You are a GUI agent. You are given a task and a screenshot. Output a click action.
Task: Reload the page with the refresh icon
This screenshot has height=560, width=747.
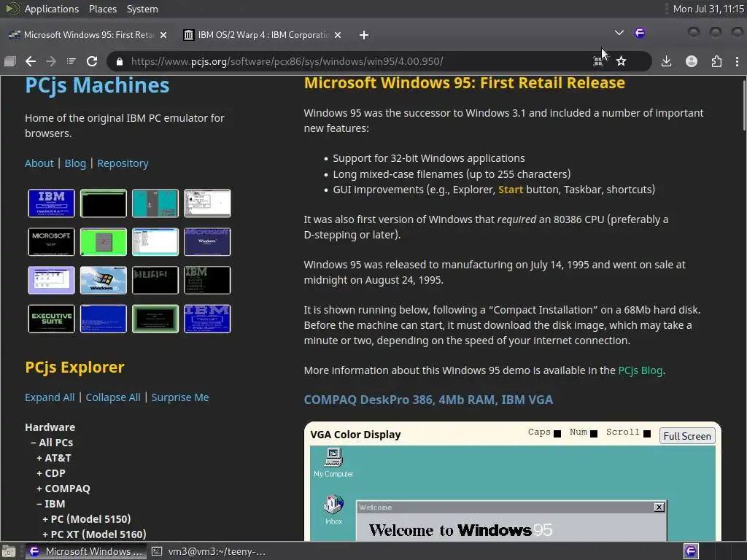click(92, 61)
